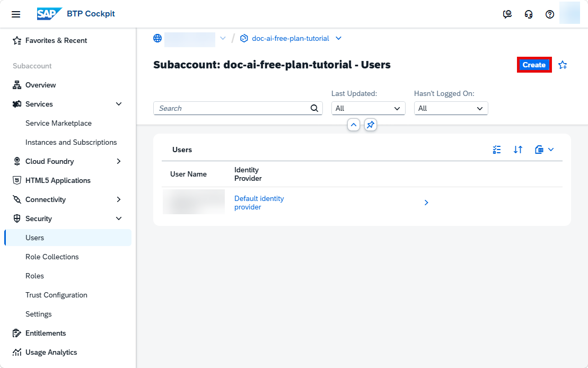Viewport: 588px width, 368px height.
Task: Collapse the filter header with up chevron
Action: 354,125
